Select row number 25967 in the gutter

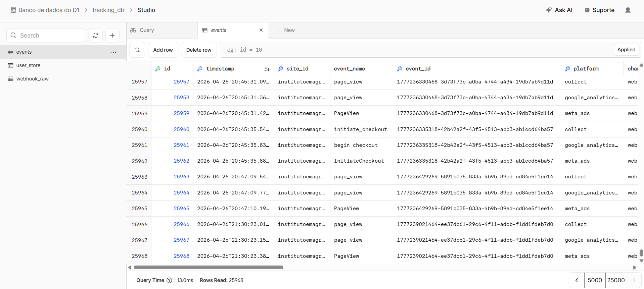pyautogui.click(x=139, y=240)
